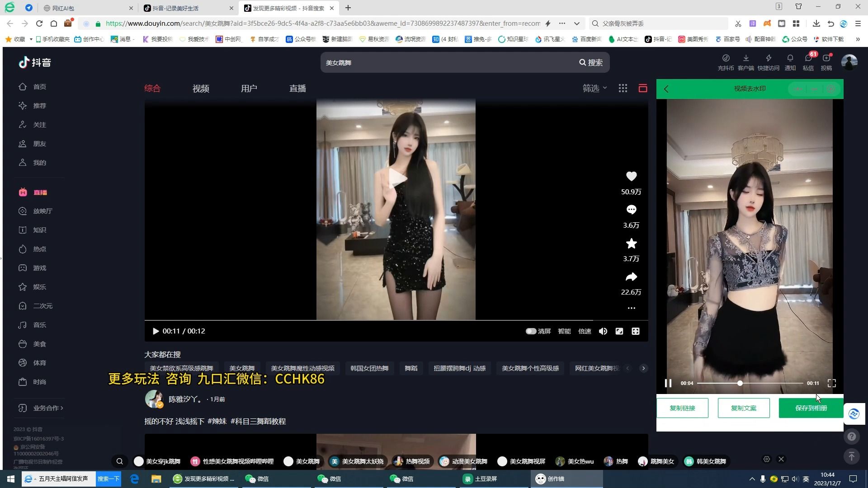
Task: Select the 综合 tab
Action: (152, 88)
